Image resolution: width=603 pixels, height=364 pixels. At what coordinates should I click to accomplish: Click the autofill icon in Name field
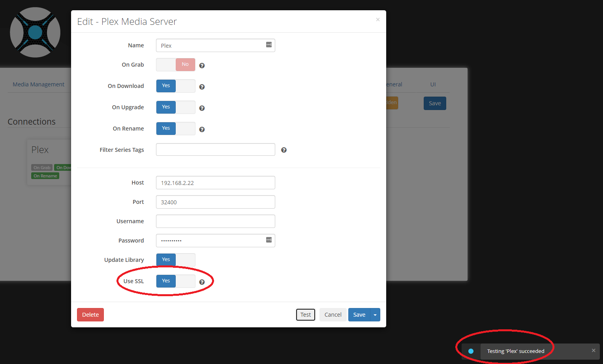(269, 45)
